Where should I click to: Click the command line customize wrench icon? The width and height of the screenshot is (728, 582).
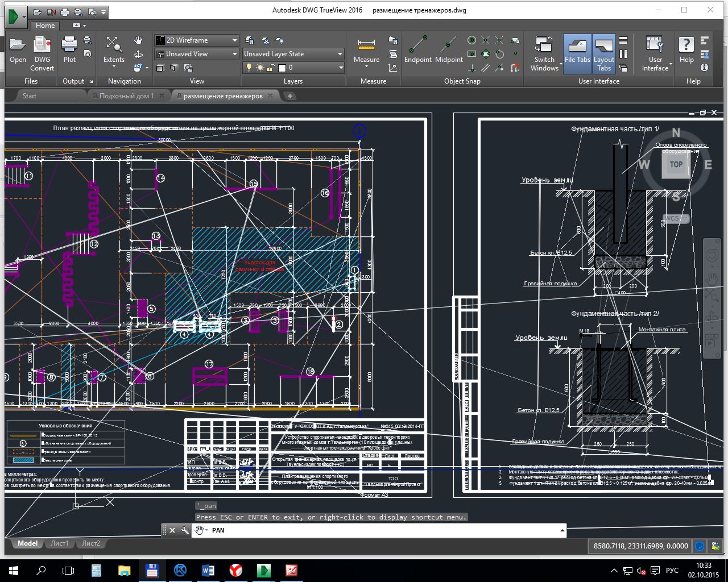coord(185,530)
